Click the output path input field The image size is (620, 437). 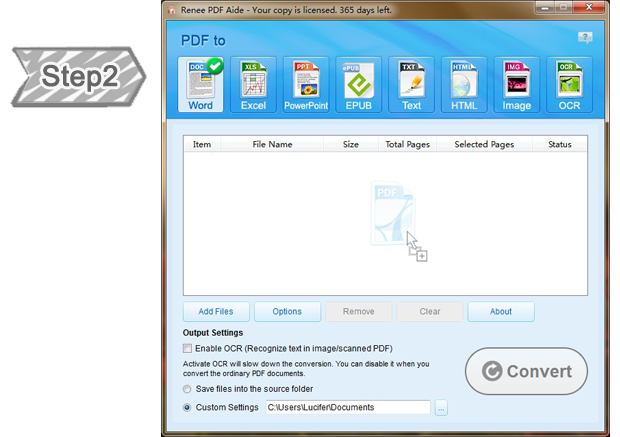coord(347,407)
